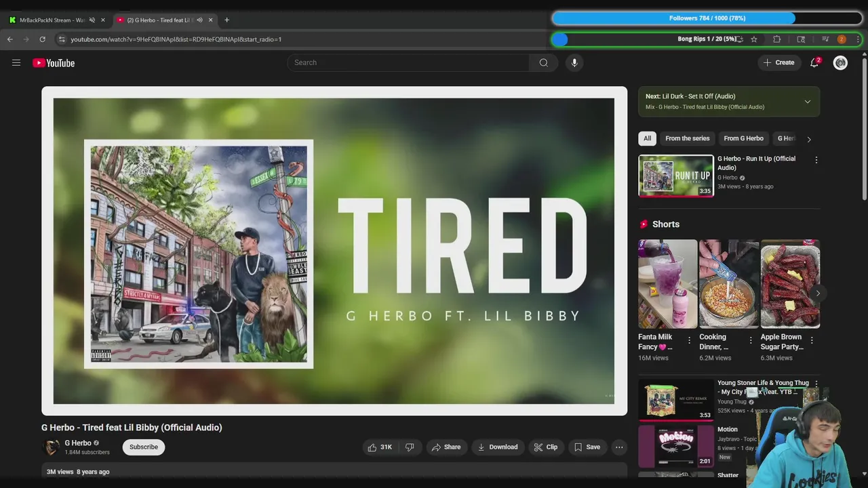Open the media controls icon in the browser toolbar
The width and height of the screenshot is (868, 488).
pos(825,39)
